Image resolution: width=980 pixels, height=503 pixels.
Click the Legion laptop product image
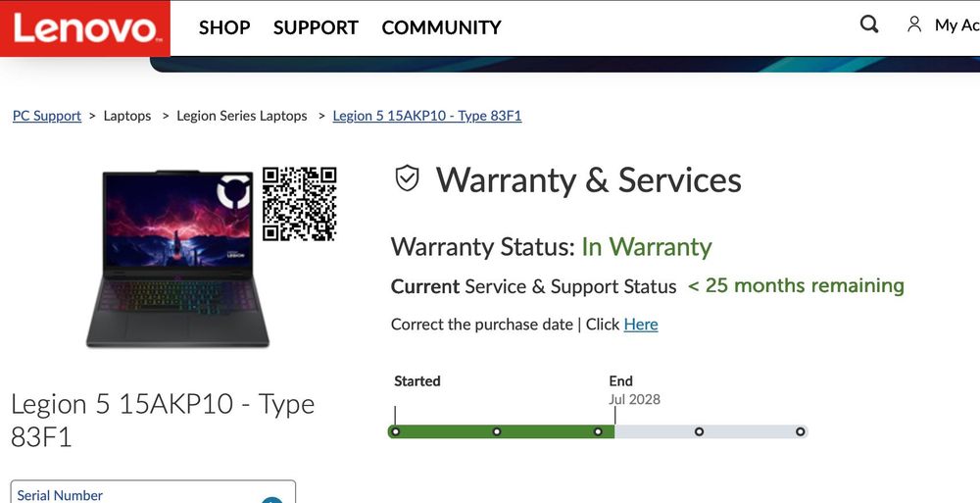point(177,259)
